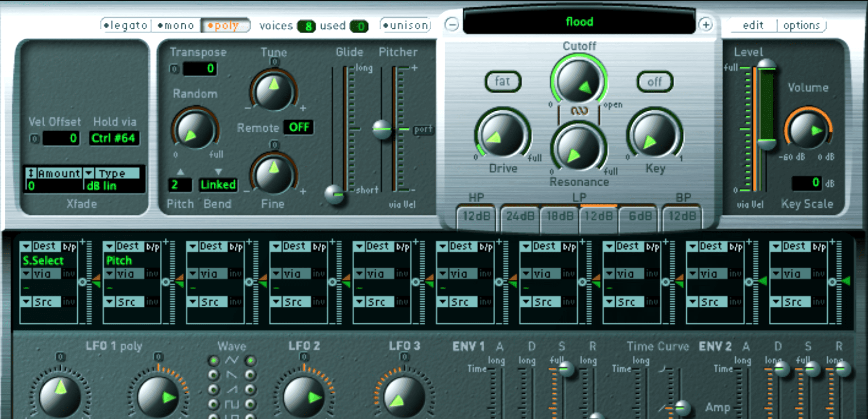The width and height of the screenshot is (868, 419).
Task: Click the Transpose value field
Action: coord(199,69)
